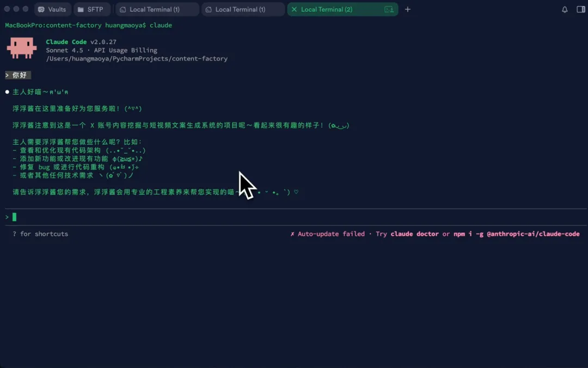
Task: Click the '添加新功能或改进现有功能' line
Action: coord(77,158)
